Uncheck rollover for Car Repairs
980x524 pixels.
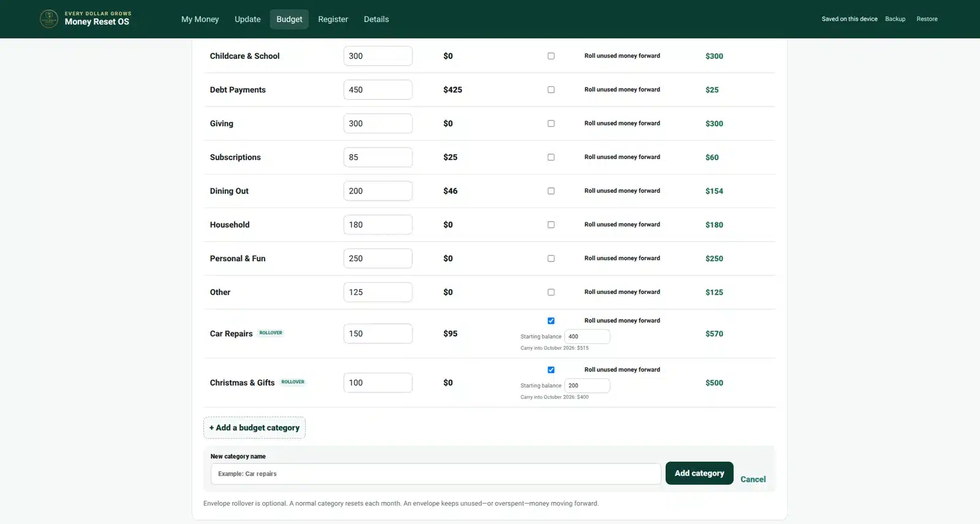(551, 321)
